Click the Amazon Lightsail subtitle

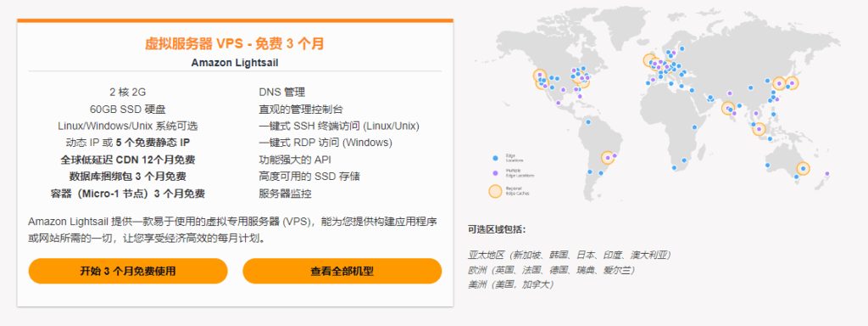click(x=235, y=63)
